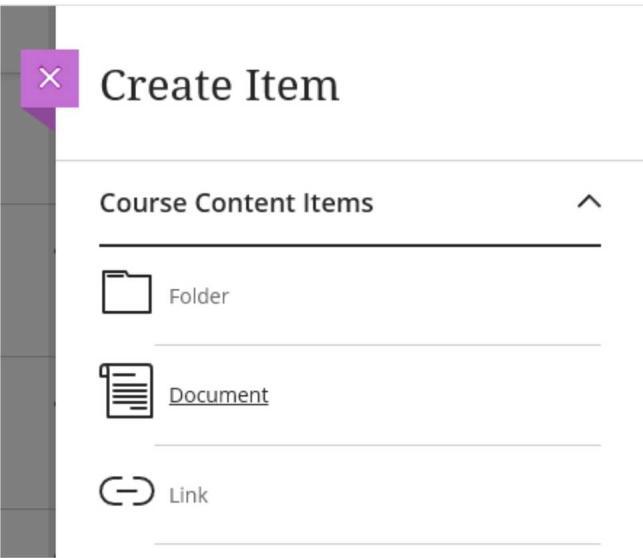Pick the Link text label
Viewport: 643px width, 558px height.
pyautogui.click(x=188, y=495)
